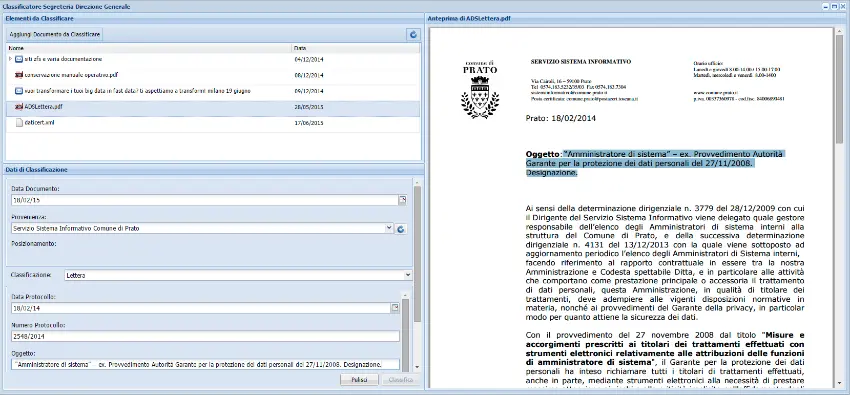Viewport: 850px width, 395px height.
Task: Click into the Numero Protocollo field
Action: coord(205,336)
